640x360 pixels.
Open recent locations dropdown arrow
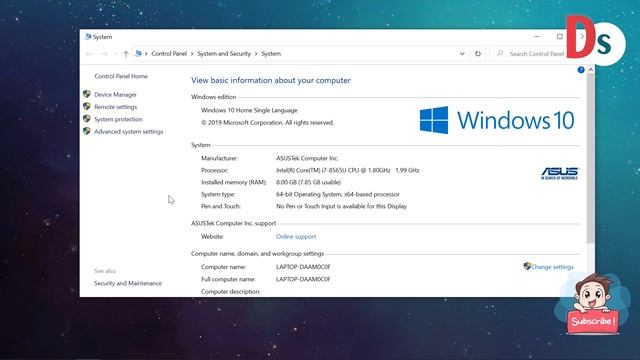click(116, 54)
